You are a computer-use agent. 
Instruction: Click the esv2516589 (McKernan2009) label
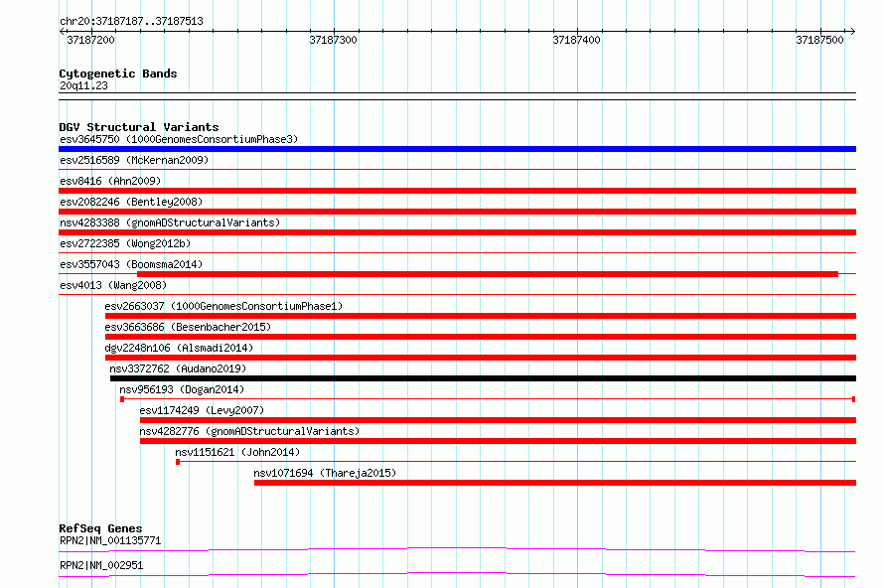click(x=134, y=160)
